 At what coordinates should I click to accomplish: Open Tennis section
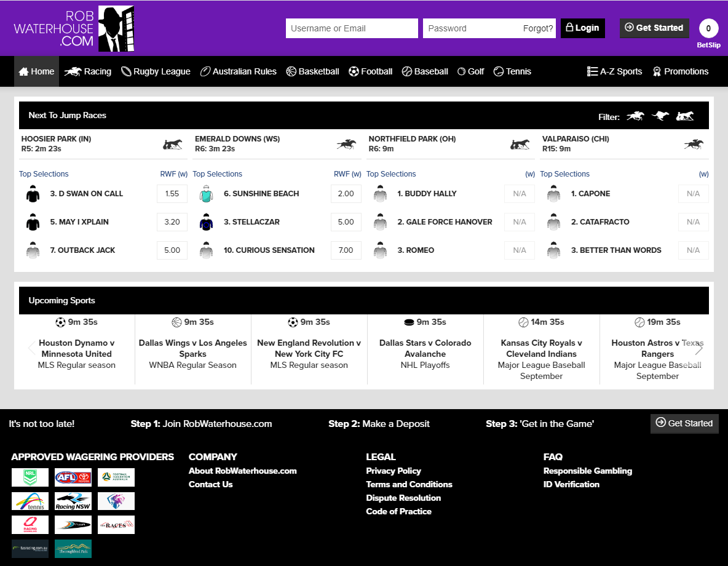point(512,71)
